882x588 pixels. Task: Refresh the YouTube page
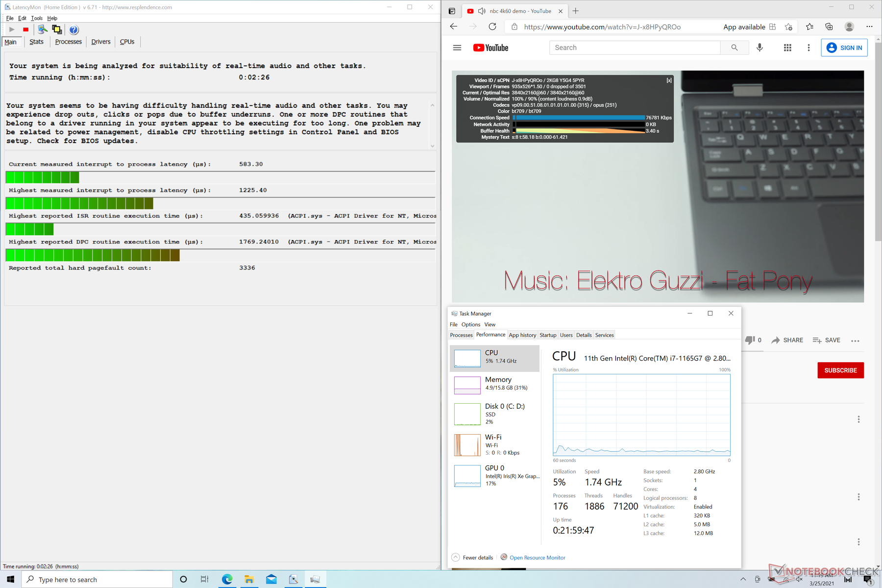(x=492, y=27)
